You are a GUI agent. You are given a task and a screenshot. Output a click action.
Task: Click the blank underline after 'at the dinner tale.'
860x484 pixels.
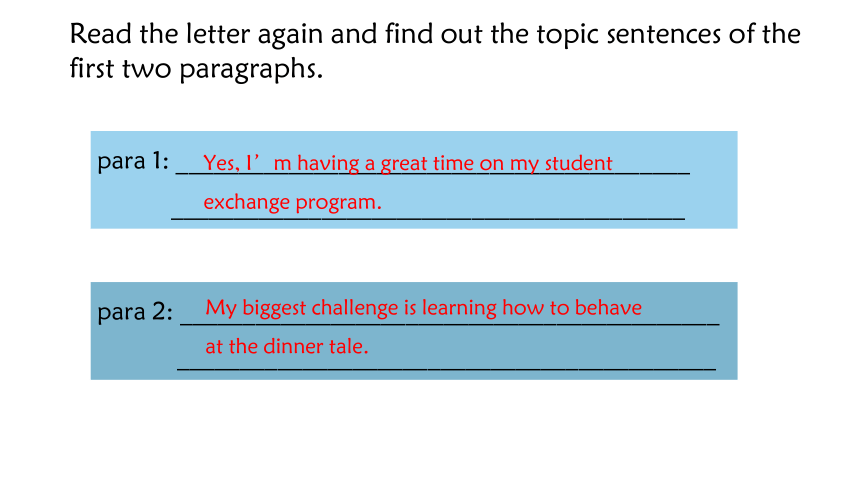point(542,367)
